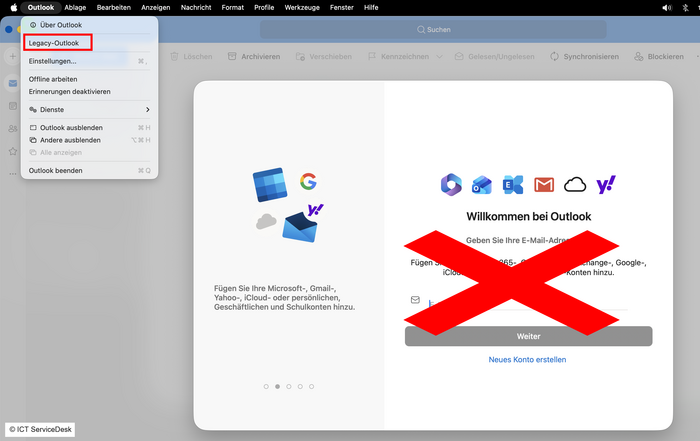
Task: Open the Fenster menu
Action: [x=342, y=8]
